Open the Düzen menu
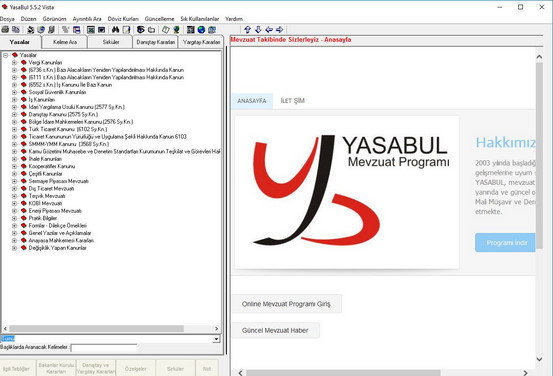This screenshot has width=553, height=376. pos(29,19)
